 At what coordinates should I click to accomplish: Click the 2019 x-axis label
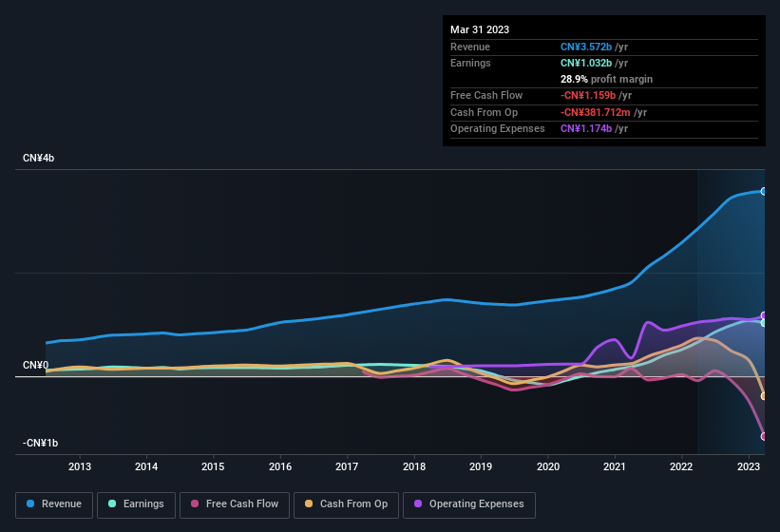click(x=481, y=466)
